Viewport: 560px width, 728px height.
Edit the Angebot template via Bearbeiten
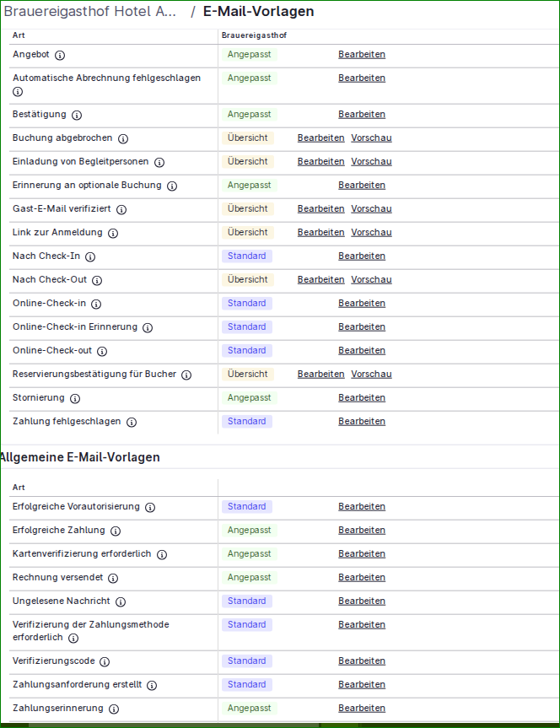tap(362, 54)
